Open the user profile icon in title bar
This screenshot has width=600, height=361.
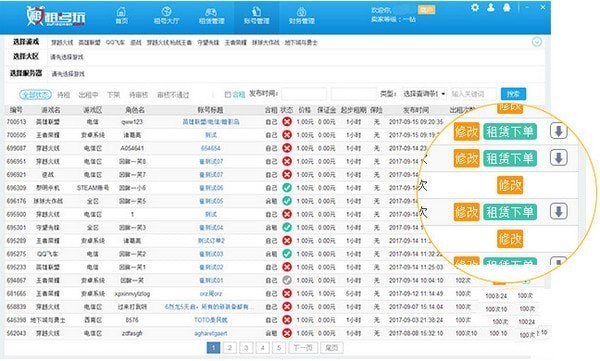[491, 7]
